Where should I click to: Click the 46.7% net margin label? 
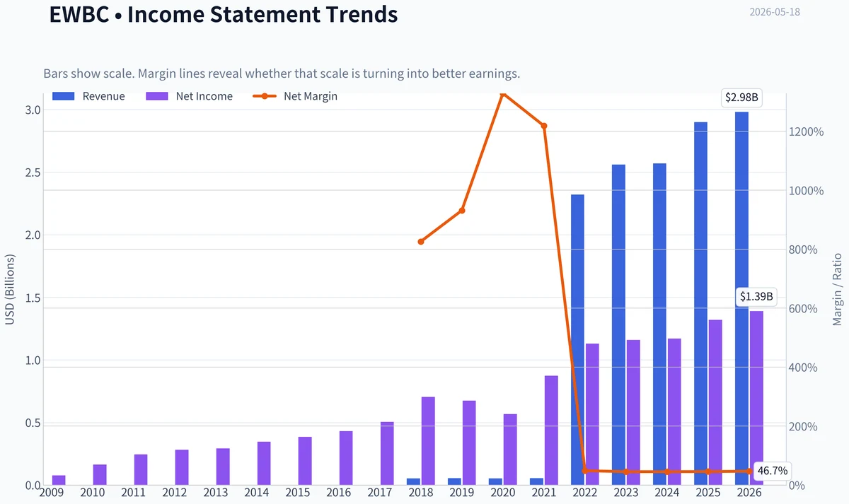773,471
